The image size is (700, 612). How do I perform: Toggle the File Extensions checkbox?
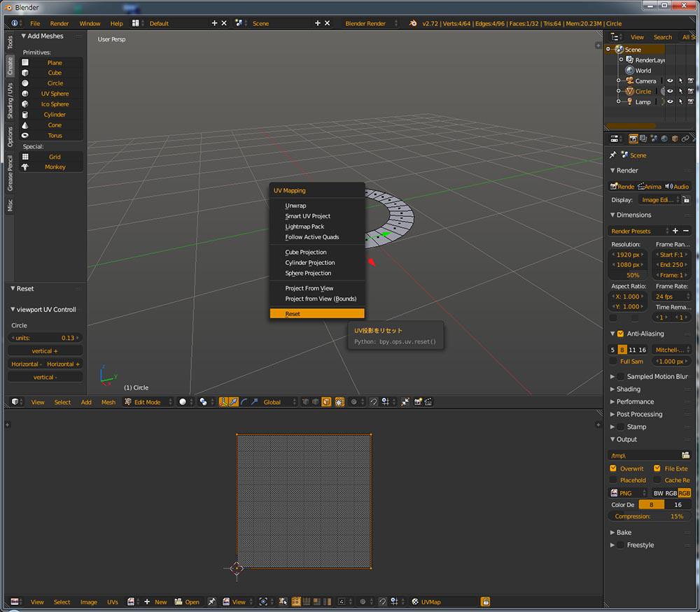point(657,469)
